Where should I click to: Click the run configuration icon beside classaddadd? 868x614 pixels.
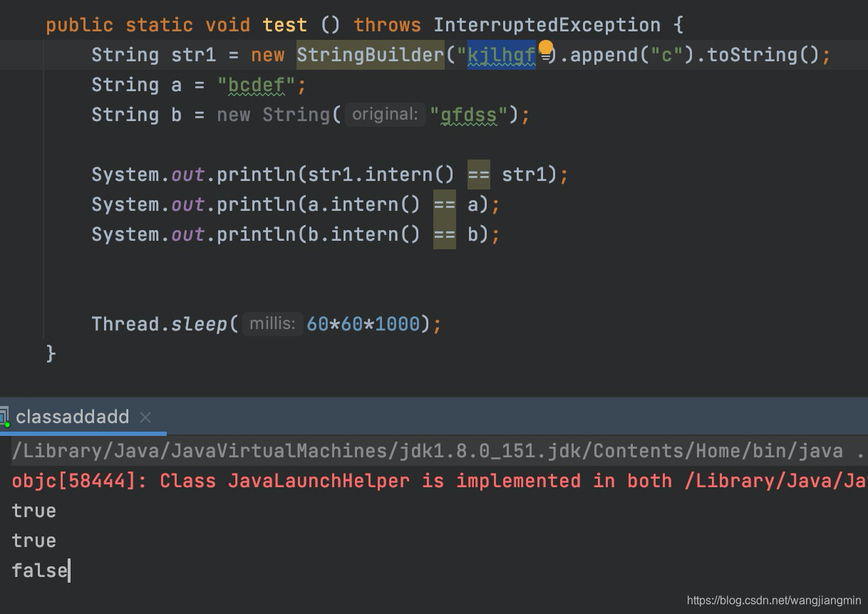4,417
